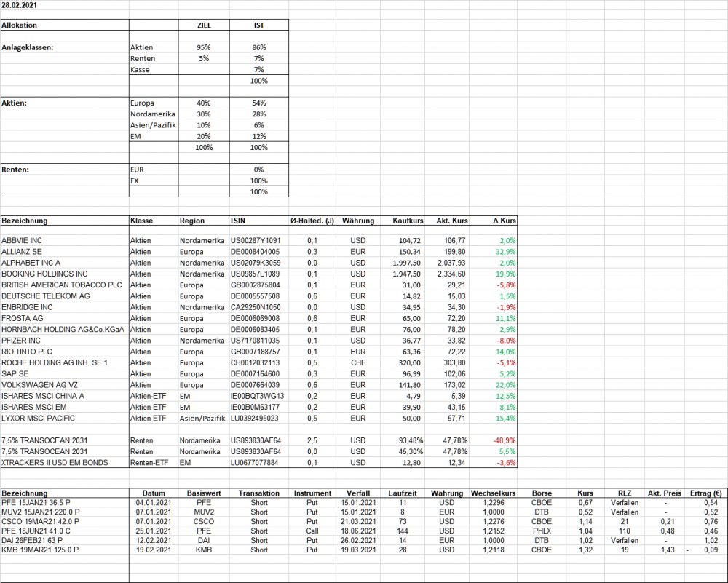Click the Währung column header
728x583 pixels.
pyautogui.click(x=358, y=221)
